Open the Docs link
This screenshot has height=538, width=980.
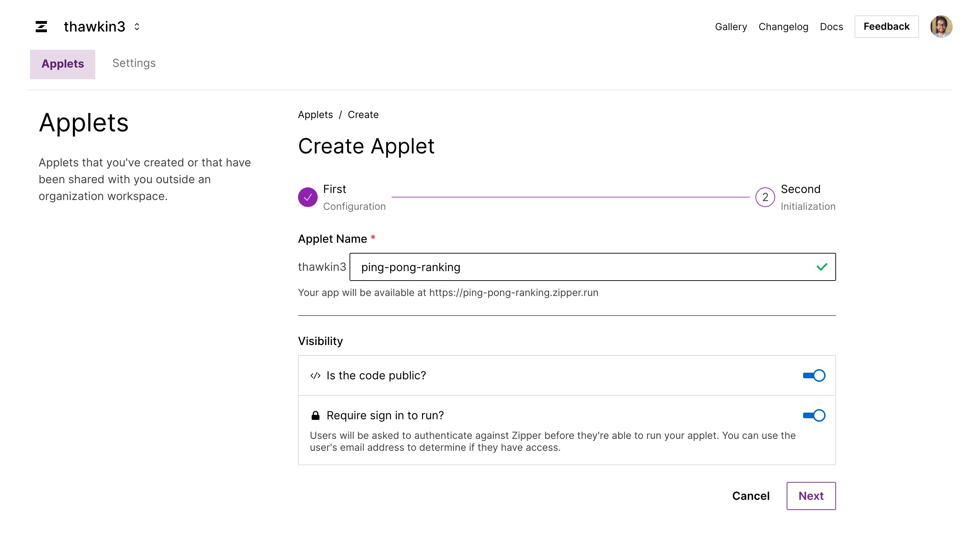pyautogui.click(x=831, y=27)
